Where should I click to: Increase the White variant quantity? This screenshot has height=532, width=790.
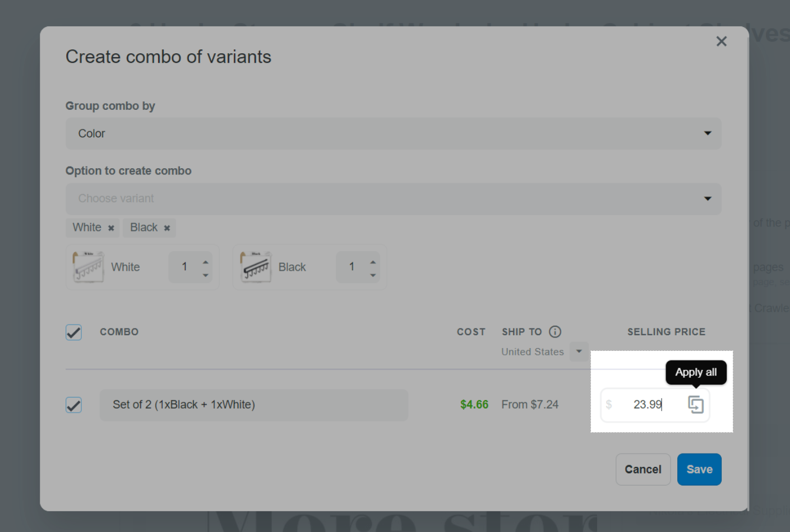206,262
